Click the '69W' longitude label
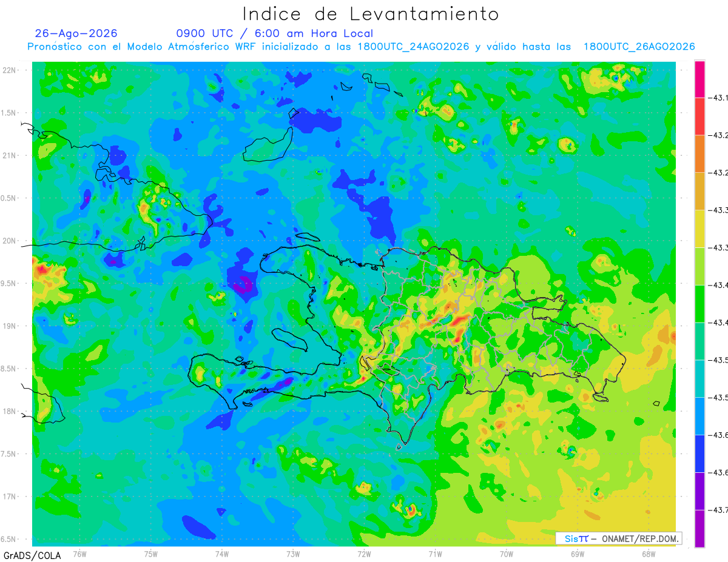The height and width of the screenshot is (562, 728). click(578, 554)
